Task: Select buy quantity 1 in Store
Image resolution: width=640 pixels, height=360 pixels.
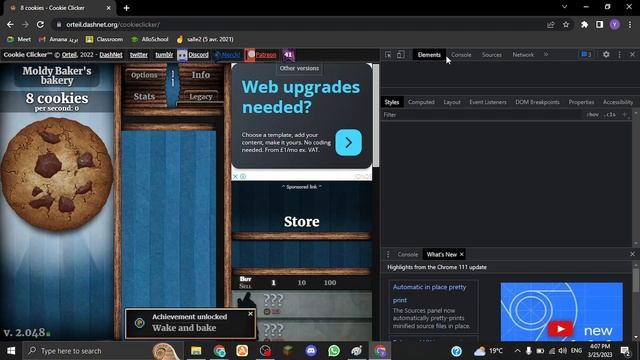Action: tap(273, 282)
